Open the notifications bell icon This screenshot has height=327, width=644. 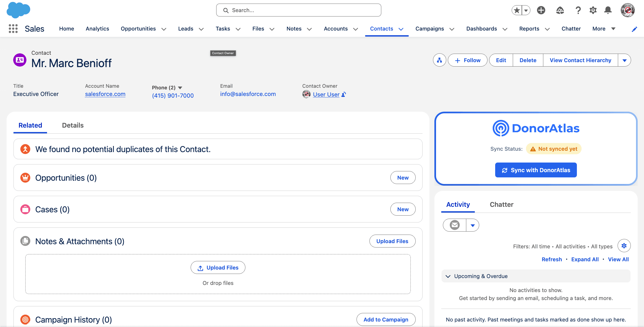pyautogui.click(x=608, y=10)
